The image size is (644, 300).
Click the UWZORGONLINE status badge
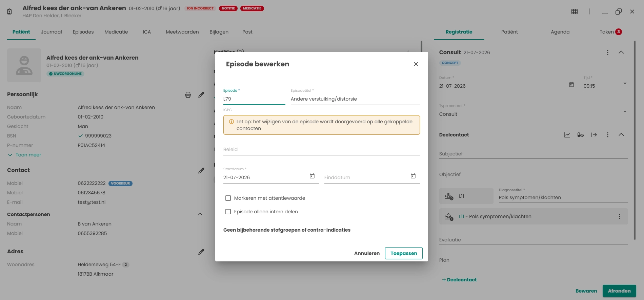(x=65, y=74)
